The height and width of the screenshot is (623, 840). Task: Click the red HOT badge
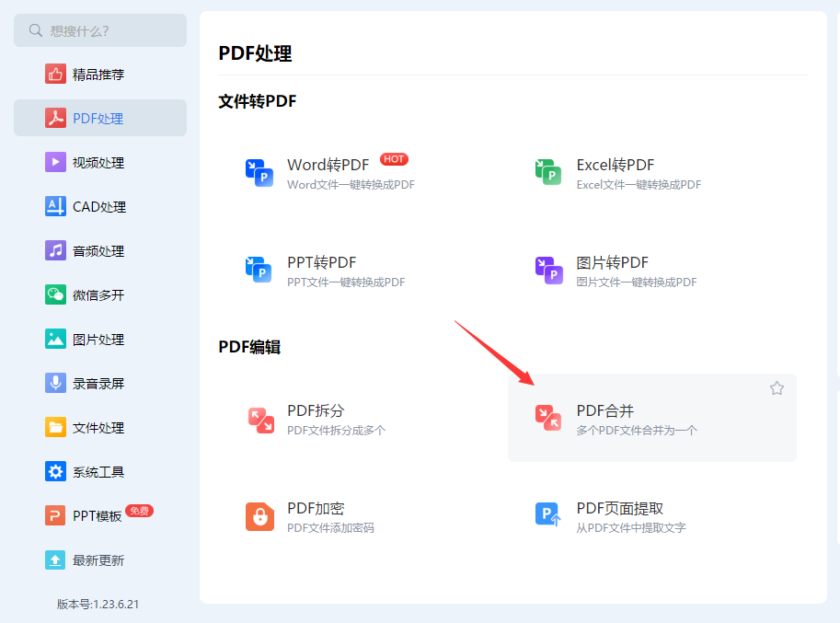(394, 159)
